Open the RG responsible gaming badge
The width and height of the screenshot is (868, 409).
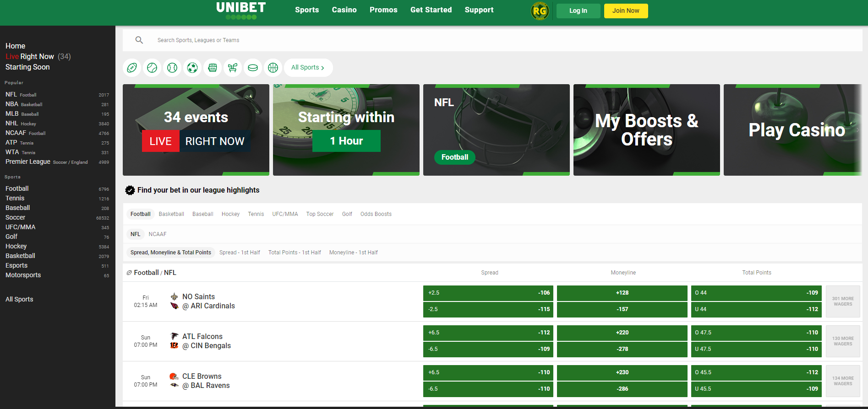540,11
